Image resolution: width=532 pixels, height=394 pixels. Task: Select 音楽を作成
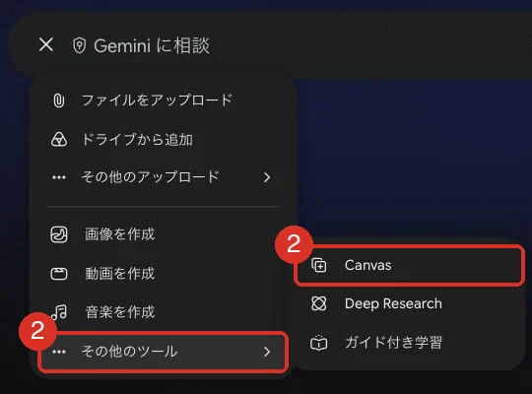[x=120, y=312]
